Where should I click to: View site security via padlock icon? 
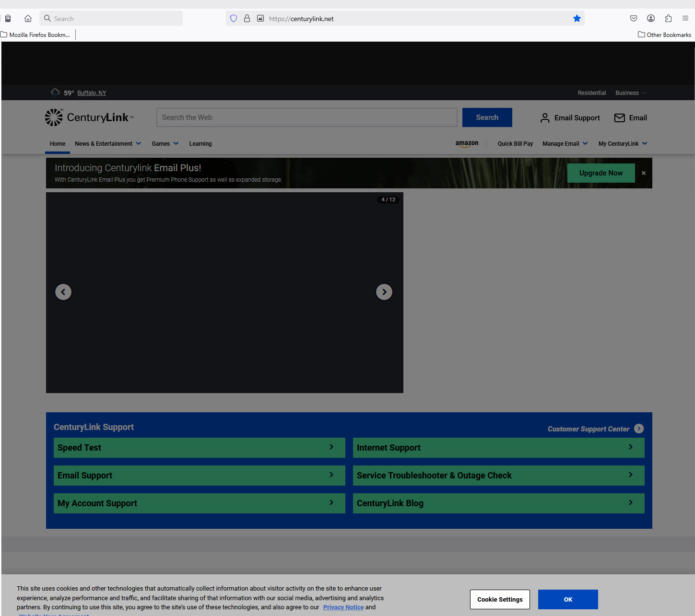click(247, 19)
